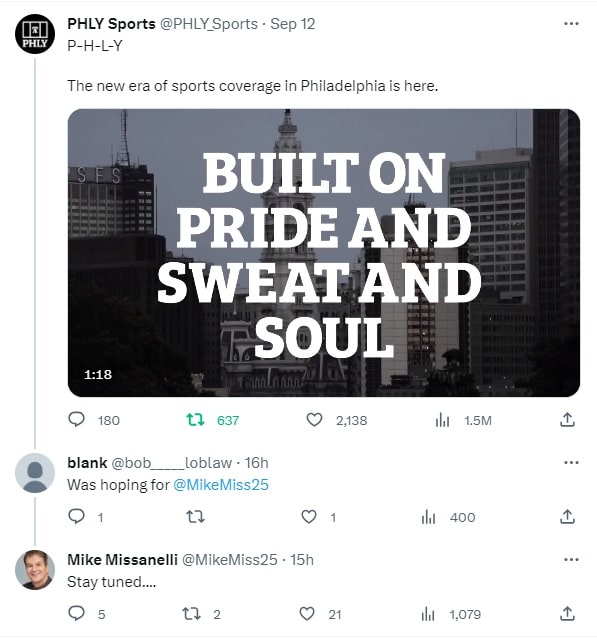This screenshot has height=639, width=597.
Task: Open more options on PHLY Sports tweet
Action: click(x=571, y=24)
